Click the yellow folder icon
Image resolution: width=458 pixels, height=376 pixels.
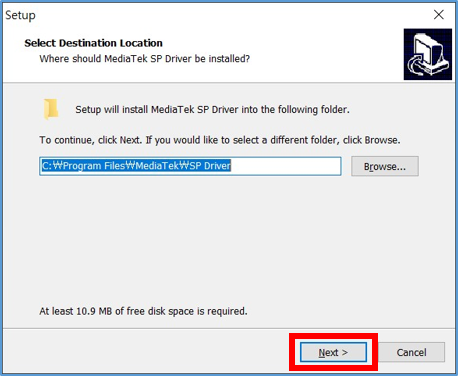pos(51,109)
